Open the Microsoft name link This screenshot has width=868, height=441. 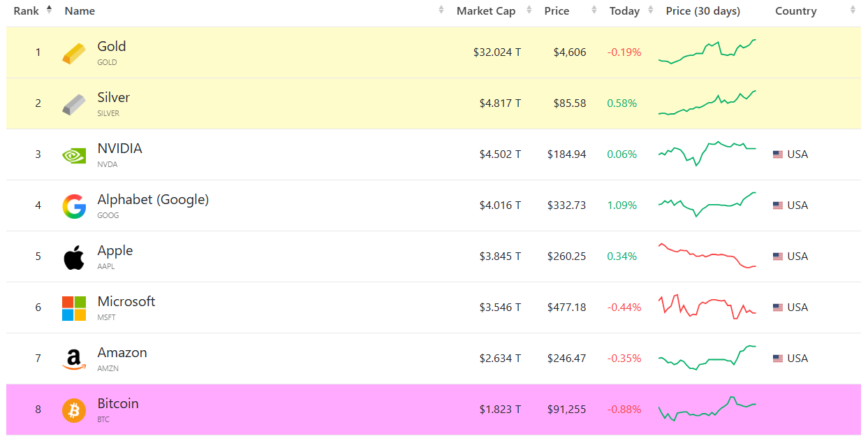coord(126,302)
